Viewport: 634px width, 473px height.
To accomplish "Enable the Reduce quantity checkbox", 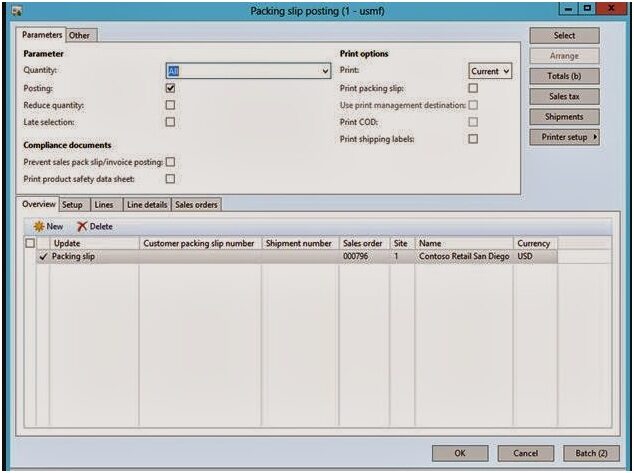I will [x=170, y=105].
